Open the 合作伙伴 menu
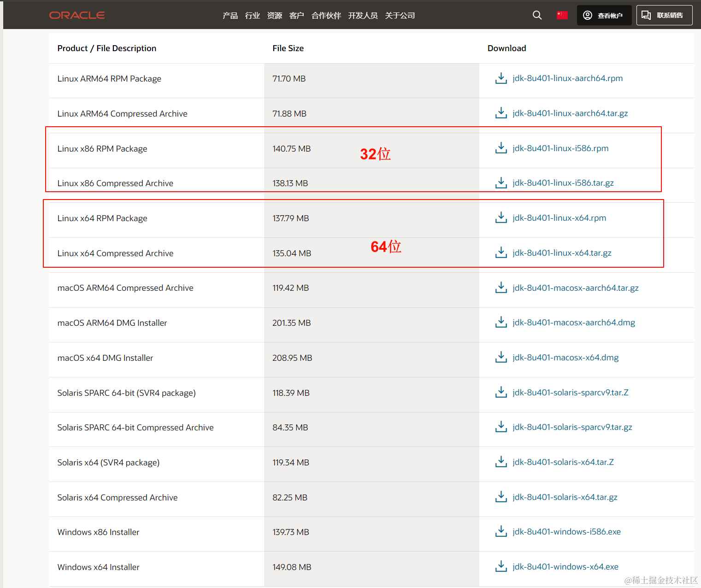The width and height of the screenshot is (701, 588). (x=326, y=16)
